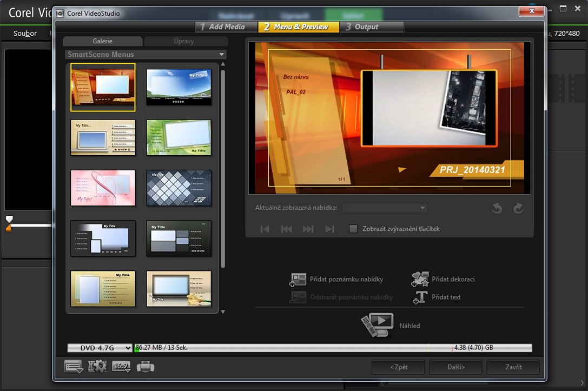Click the Přidat dekoraci icon

coord(420,280)
